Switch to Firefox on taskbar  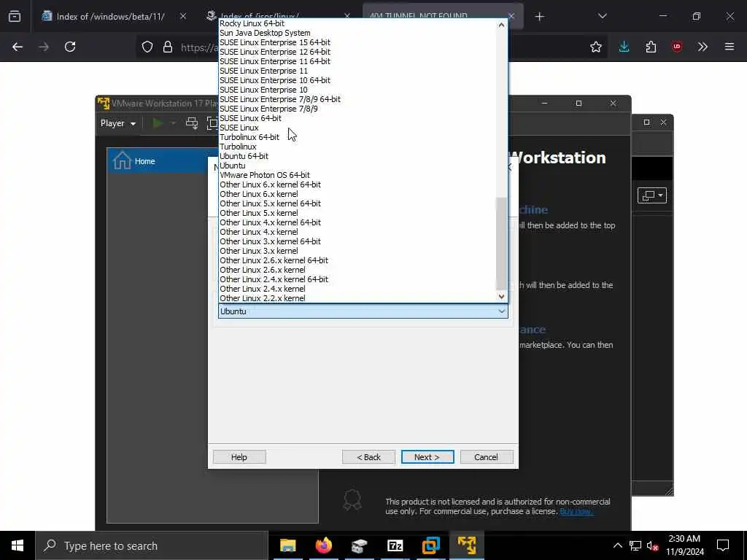[x=323, y=545]
